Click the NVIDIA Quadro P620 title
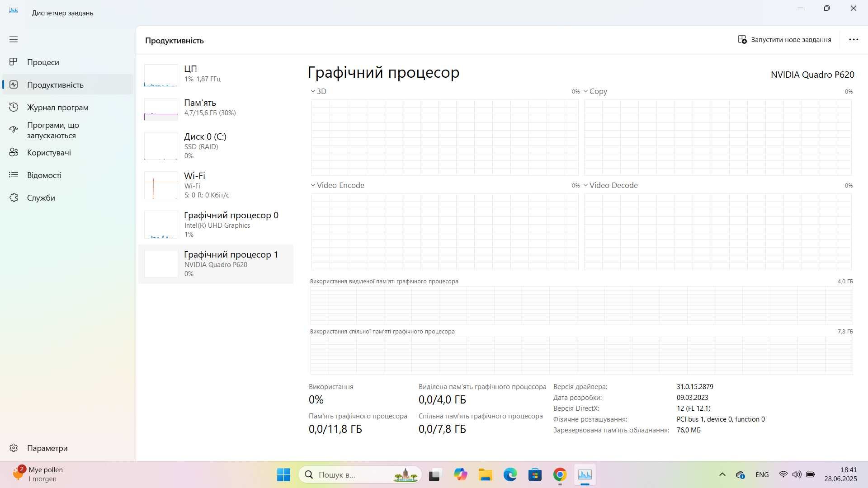 812,75
